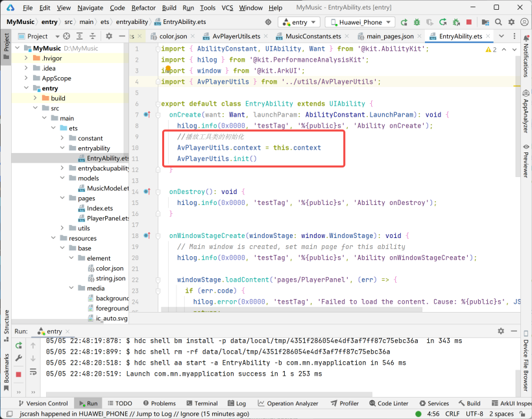Open the Project view selector dropdown
The width and height of the screenshot is (532, 419).
click(39, 36)
